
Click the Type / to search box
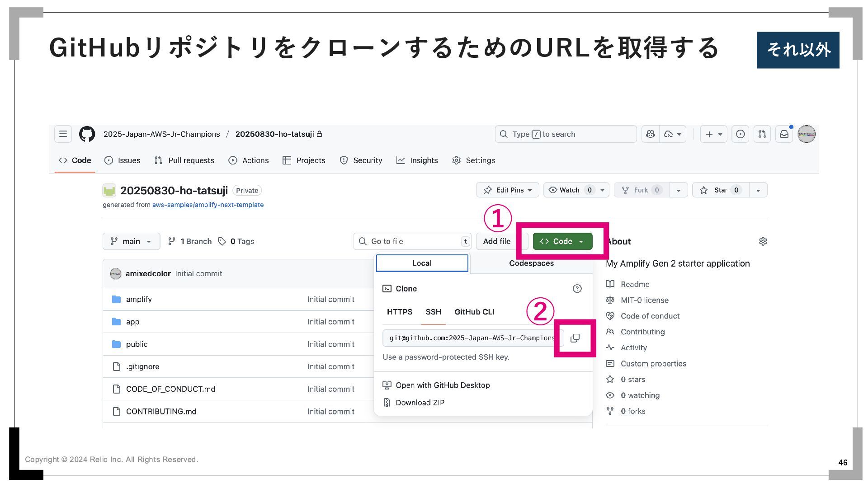tap(566, 134)
